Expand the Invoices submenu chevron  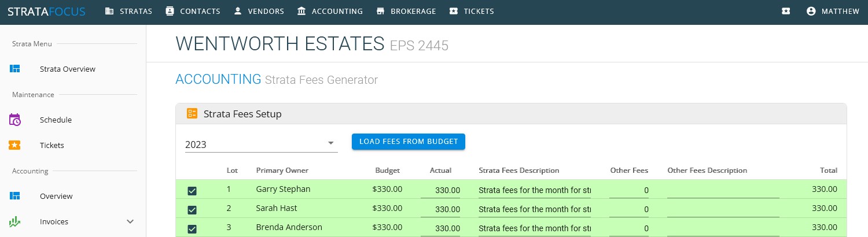(x=130, y=222)
